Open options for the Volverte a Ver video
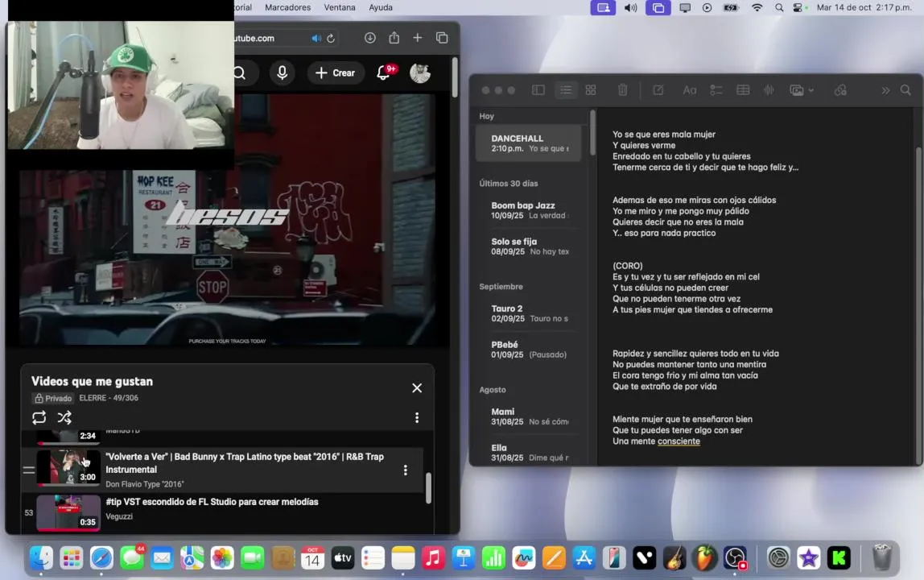 [x=405, y=470]
